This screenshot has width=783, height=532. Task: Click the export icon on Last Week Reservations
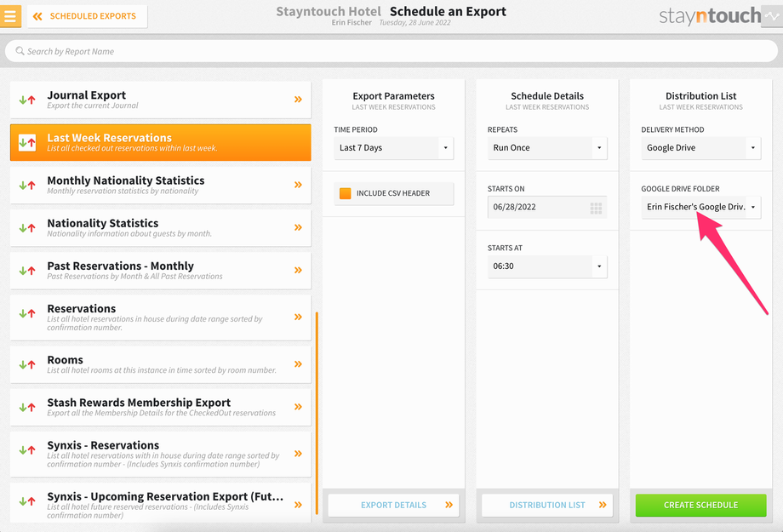[27, 143]
